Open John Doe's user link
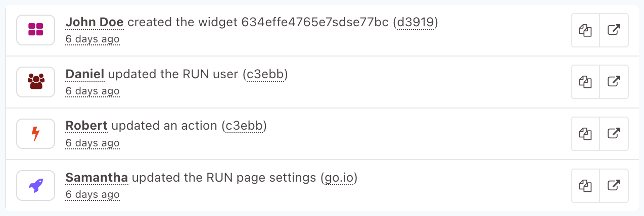Viewport: 644px width, 216px height. pyautogui.click(x=95, y=23)
